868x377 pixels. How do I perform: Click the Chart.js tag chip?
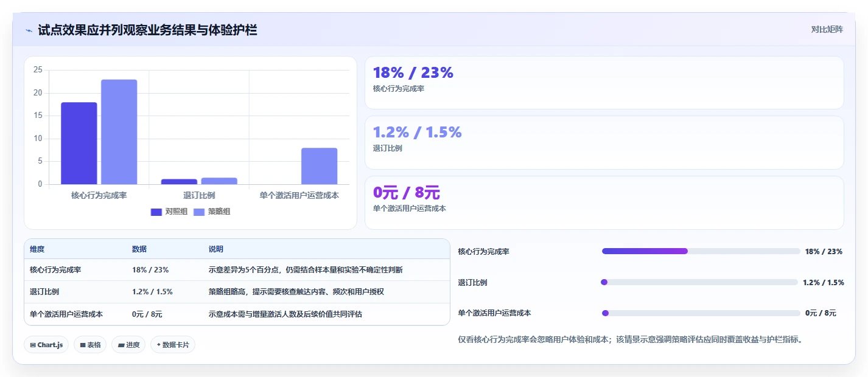pos(47,345)
